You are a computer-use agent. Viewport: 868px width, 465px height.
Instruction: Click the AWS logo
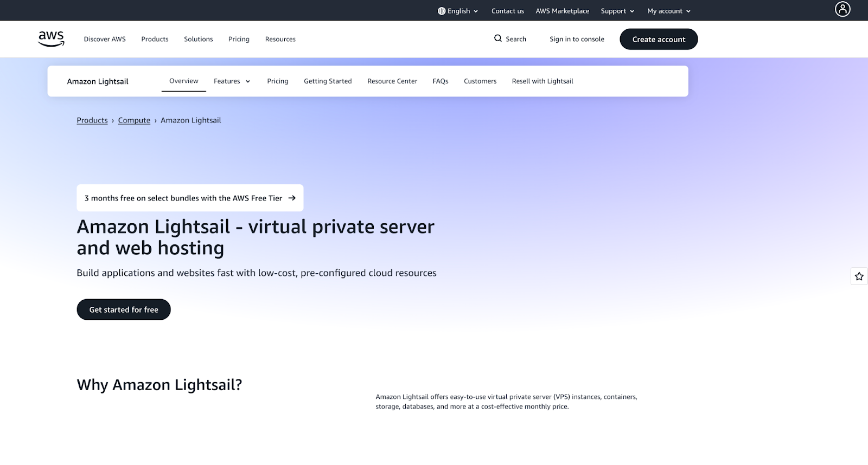coord(51,39)
